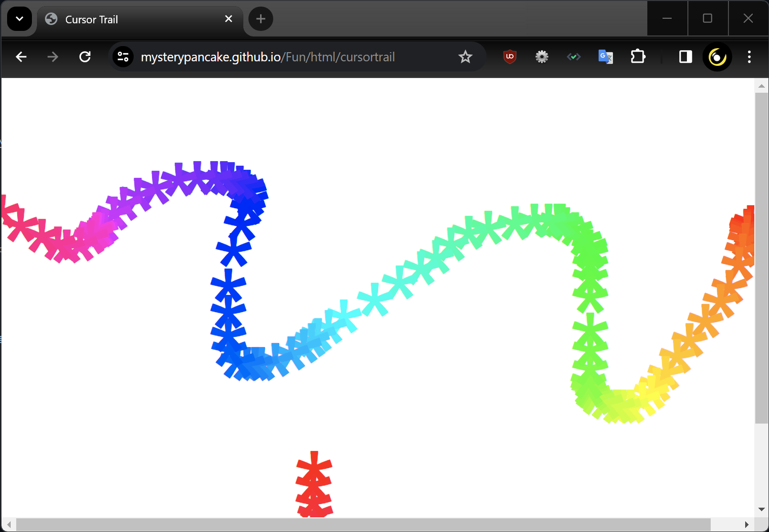Open the gear extension icon
The height and width of the screenshot is (532, 769).
click(542, 57)
